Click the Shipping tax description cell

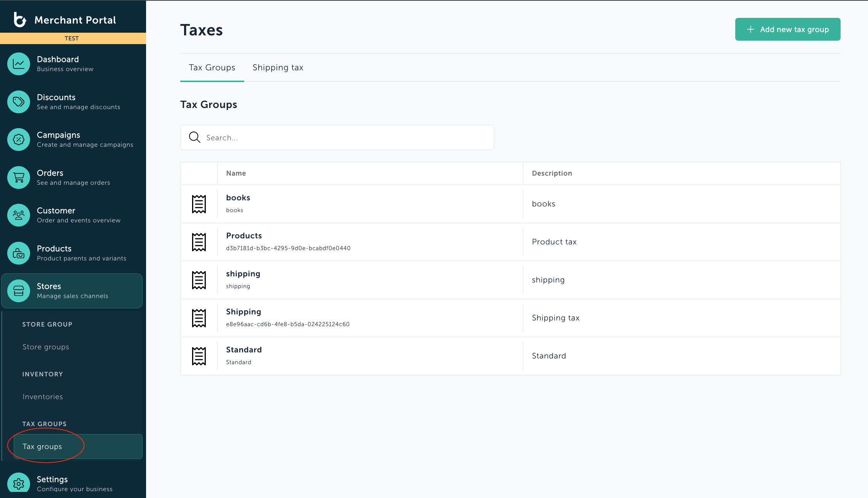click(x=555, y=318)
